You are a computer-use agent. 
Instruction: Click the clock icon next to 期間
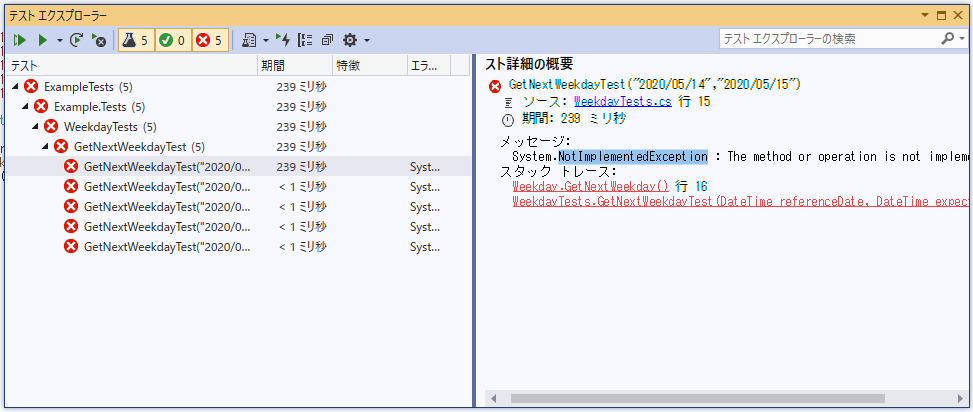[x=509, y=120]
